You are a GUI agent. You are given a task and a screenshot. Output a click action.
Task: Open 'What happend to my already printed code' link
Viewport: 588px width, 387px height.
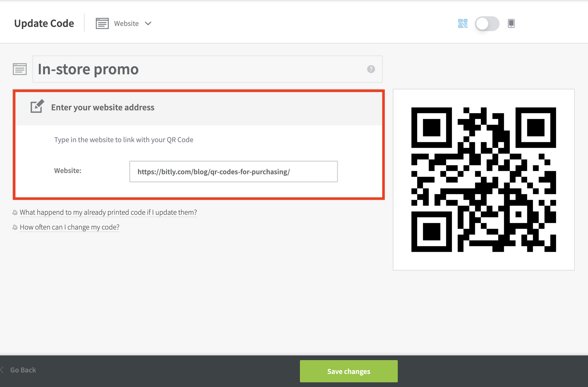pyautogui.click(x=108, y=212)
